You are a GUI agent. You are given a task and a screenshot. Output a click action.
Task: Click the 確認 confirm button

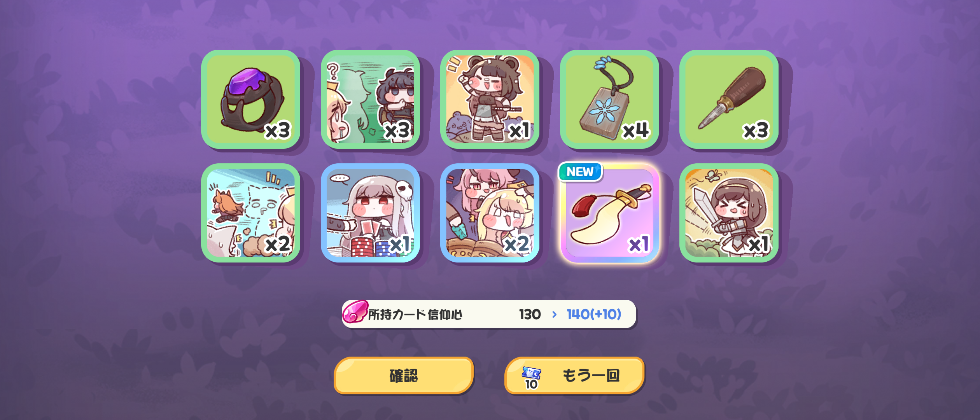pyautogui.click(x=404, y=376)
